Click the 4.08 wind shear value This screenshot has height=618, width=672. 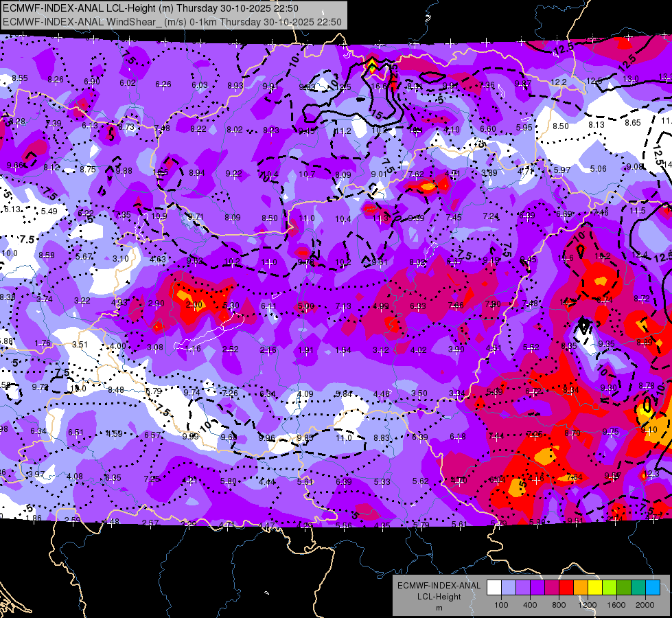click(75, 476)
